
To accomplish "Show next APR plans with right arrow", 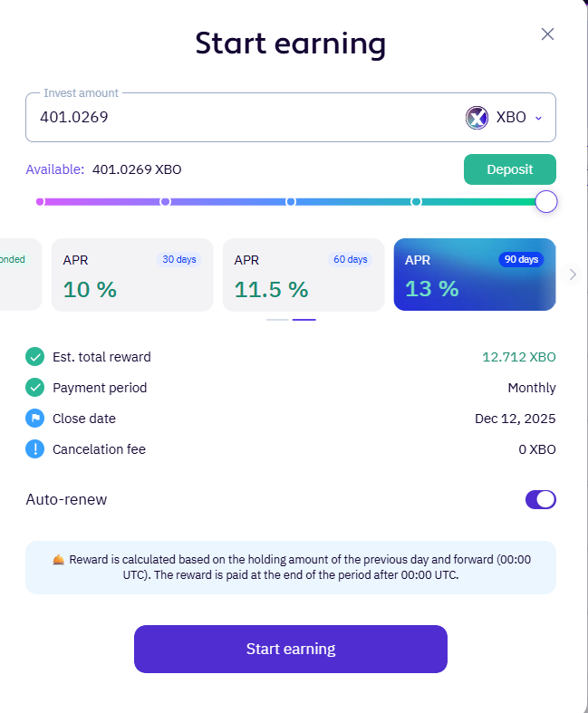I will tap(573, 275).
